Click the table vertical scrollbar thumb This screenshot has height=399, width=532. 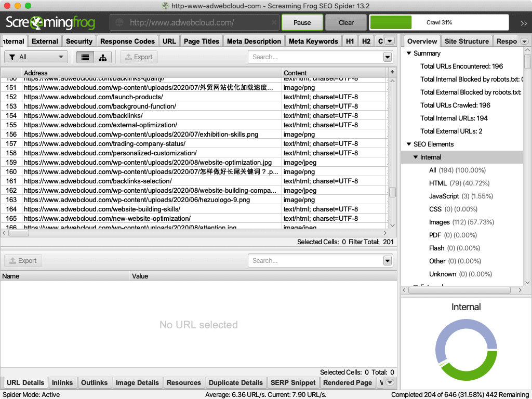click(x=393, y=192)
